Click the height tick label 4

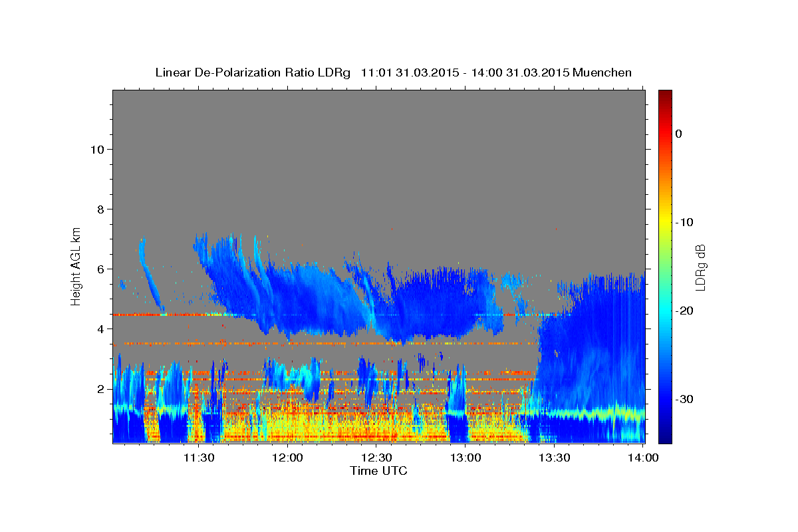click(100, 329)
